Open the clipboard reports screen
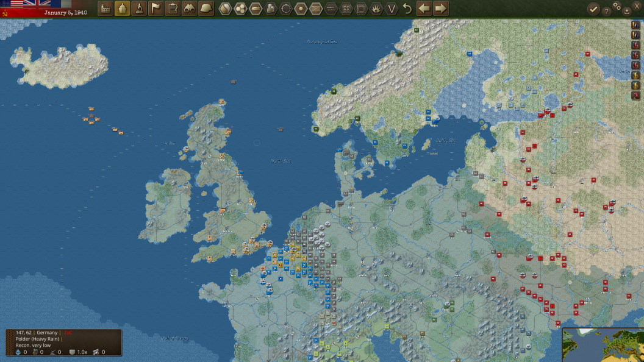The height and width of the screenshot is (362, 644). pyautogui.click(x=173, y=8)
